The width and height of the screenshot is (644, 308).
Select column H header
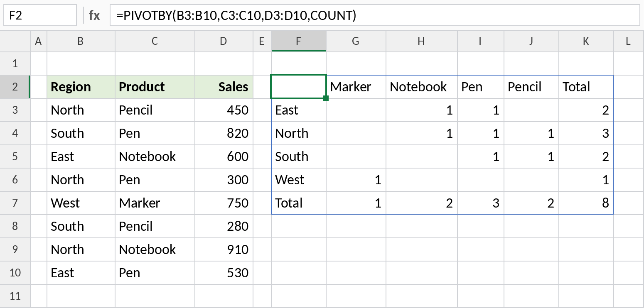point(422,41)
